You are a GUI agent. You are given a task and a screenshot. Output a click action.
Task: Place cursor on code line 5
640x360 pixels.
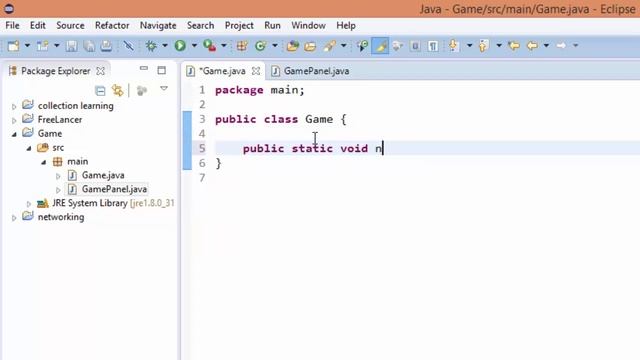tap(427, 148)
